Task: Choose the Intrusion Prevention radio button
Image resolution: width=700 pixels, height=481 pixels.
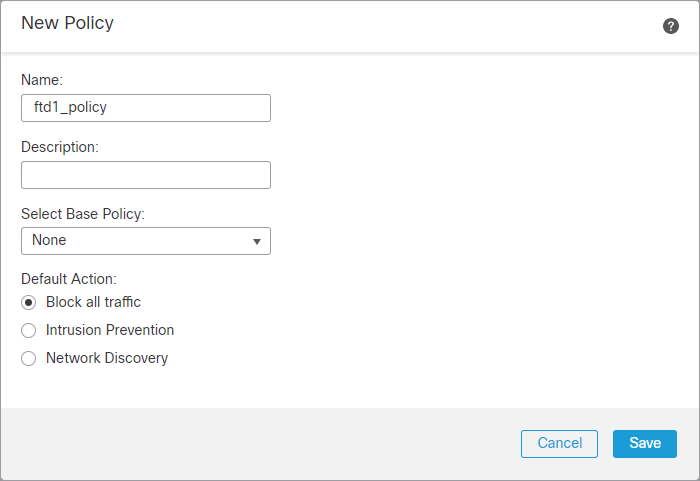Action: click(x=29, y=330)
